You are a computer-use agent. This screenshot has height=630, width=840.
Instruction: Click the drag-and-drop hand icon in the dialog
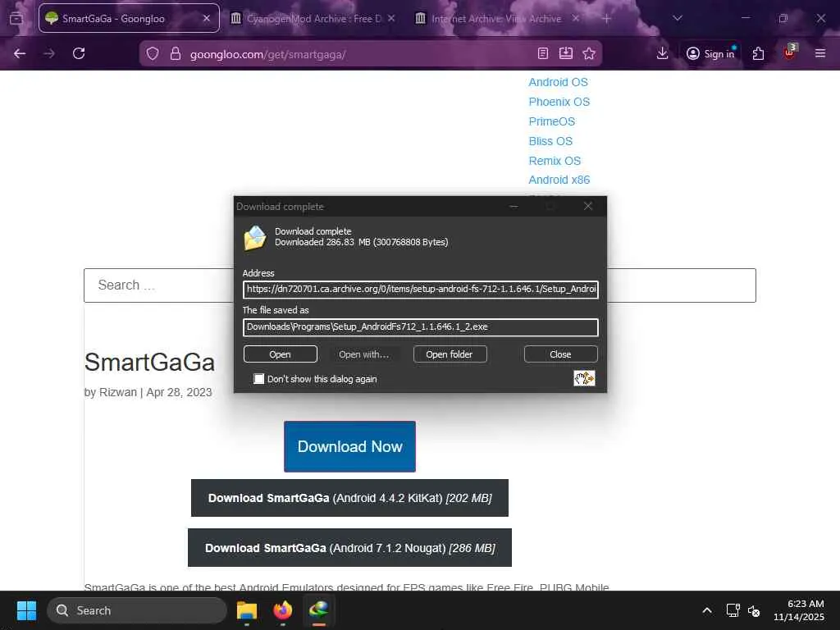pyautogui.click(x=584, y=378)
